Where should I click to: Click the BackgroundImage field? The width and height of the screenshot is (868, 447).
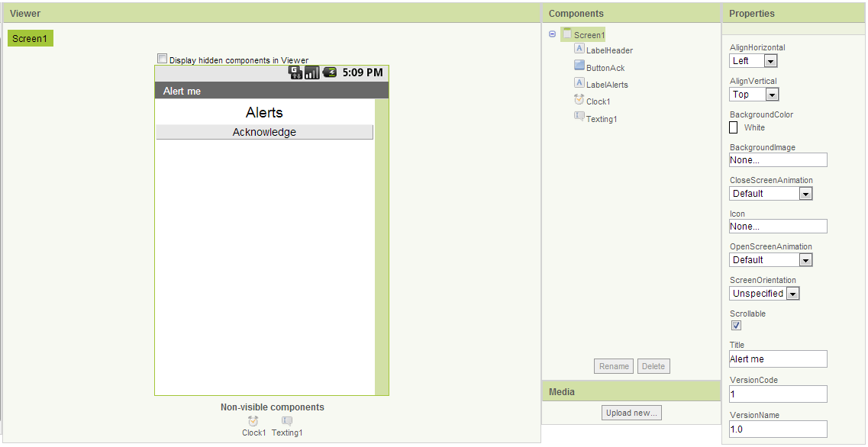tap(779, 160)
